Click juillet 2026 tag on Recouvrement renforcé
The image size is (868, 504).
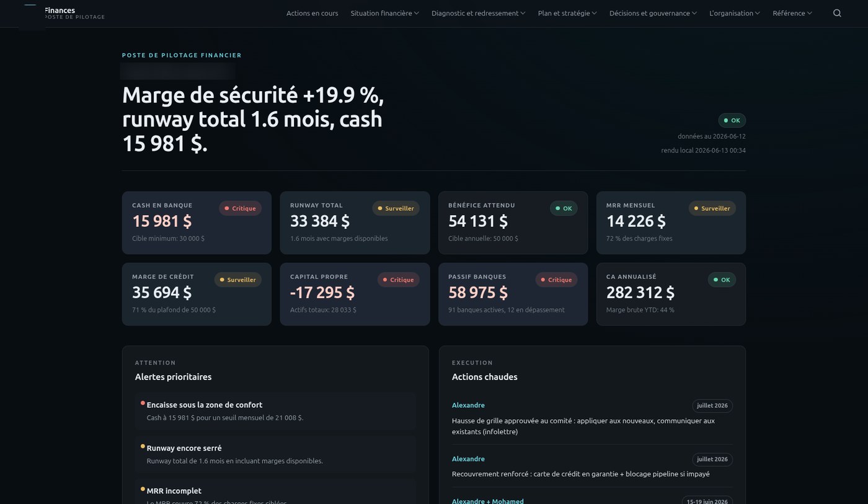(x=712, y=459)
